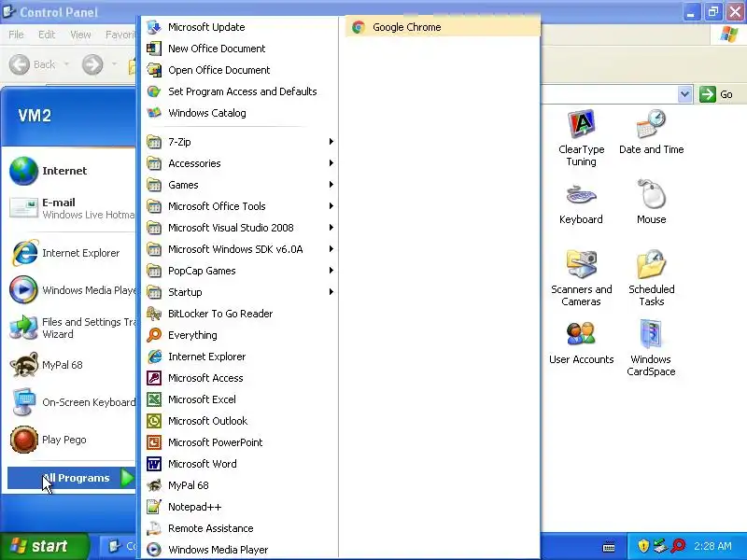Launch Google Chrome from the submenu
Viewport: 747px width, 560px height.
click(443, 27)
